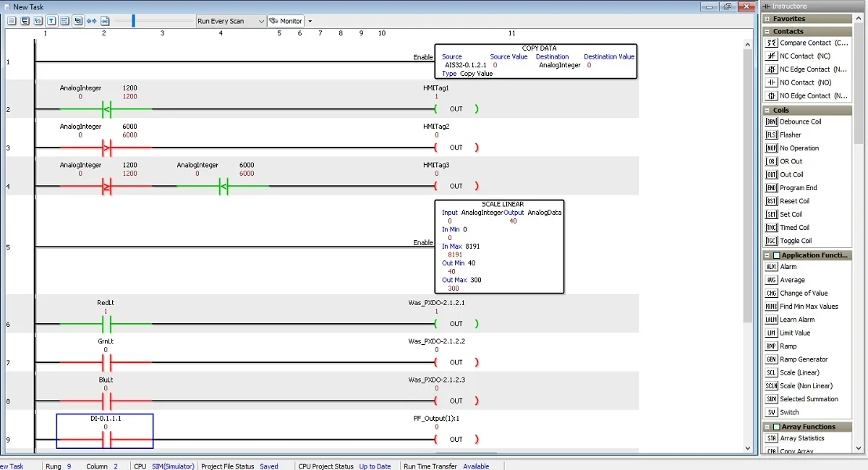Image resolution: width=868 pixels, height=470 pixels.
Task: Click the Monitor button
Action: (286, 21)
